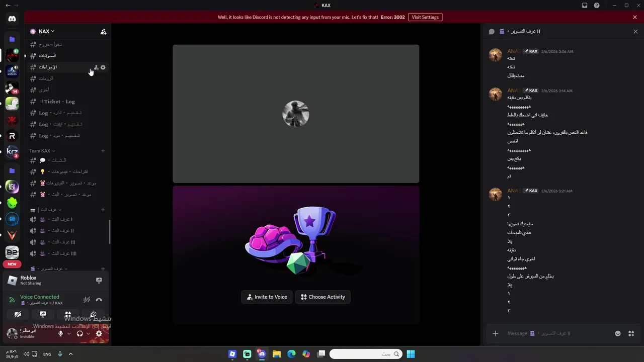Open Inbox icon in title bar
Image resolution: width=644 pixels, height=362 pixels.
point(585,6)
